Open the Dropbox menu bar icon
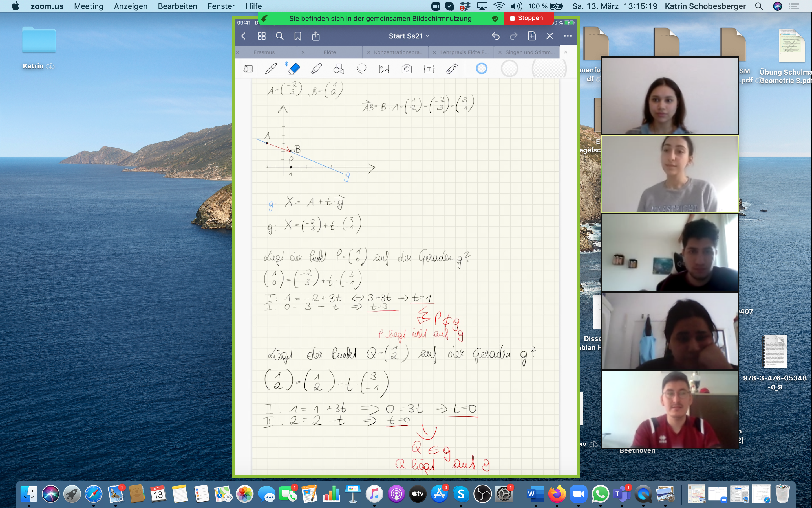 pos(465,6)
